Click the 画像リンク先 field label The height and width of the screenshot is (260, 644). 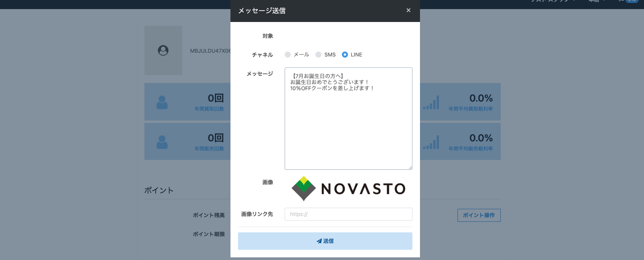pyautogui.click(x=257, y=214)
